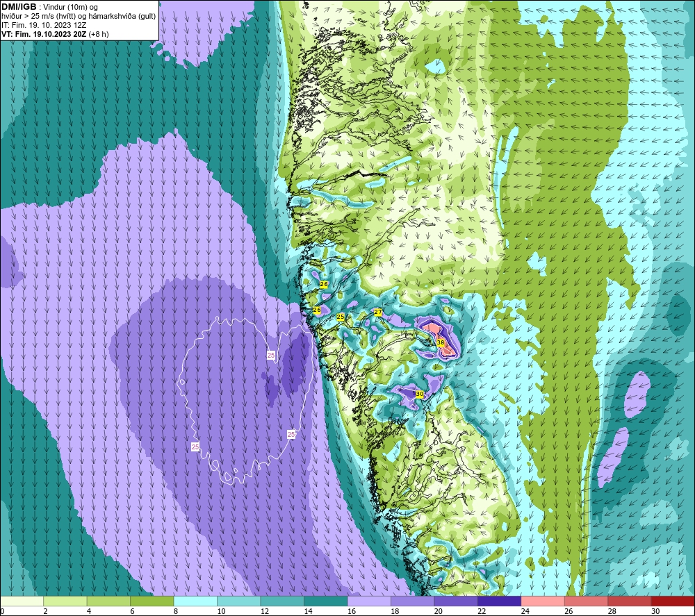The width and height of the screenshot is (695, 616).
Task: Click the 18–20 m/s purple legend swatch
Action: 413,601
